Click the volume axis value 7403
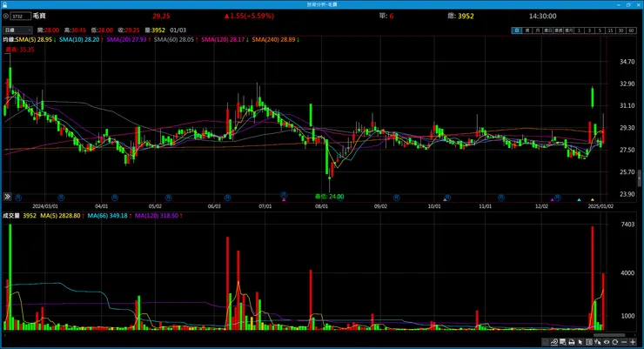 (x=627, y=225)
